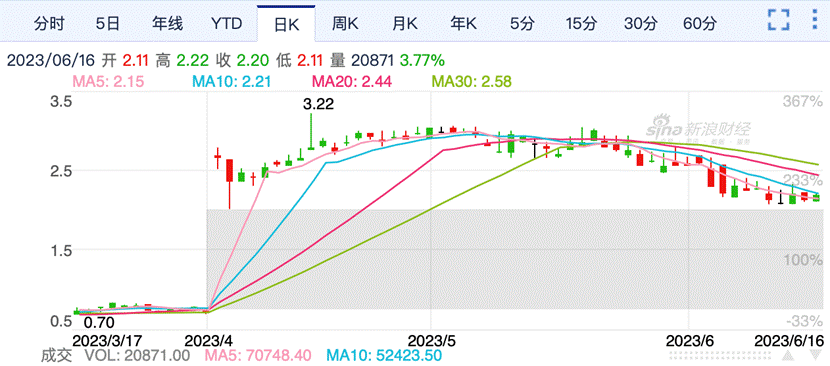Select the 年K yearly chart
This screenshot has width=830, height=366.
click(464, 24)
